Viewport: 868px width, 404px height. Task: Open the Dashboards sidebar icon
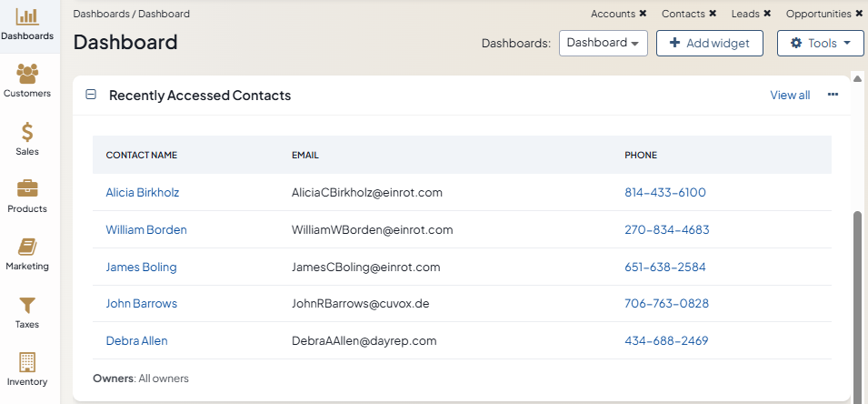pyautogui.click(x=27, y=17)
